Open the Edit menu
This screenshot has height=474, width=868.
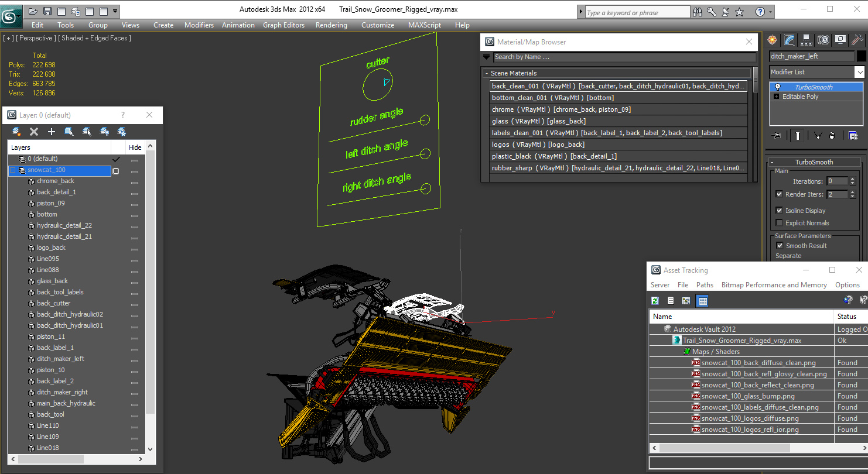[x=37, y=25]
